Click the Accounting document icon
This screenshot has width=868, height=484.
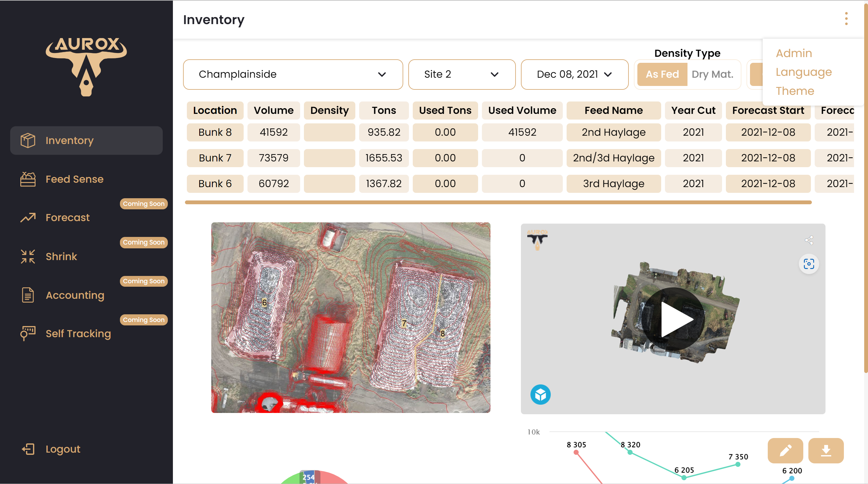pos(28,295)
